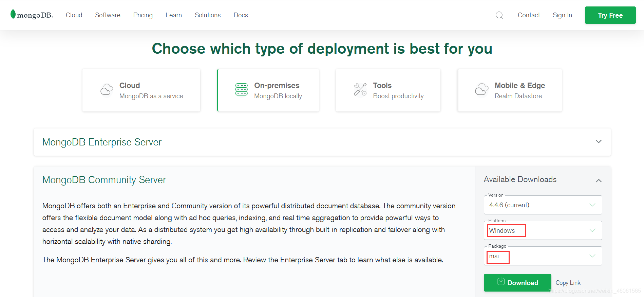This screenshot has width=644, height=297.
Task: Click the Version dropdown arrow
Action: click(x=592, y=205)
